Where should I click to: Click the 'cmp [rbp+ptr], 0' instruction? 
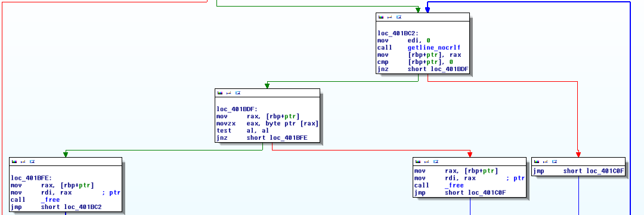tap(415, 62)
